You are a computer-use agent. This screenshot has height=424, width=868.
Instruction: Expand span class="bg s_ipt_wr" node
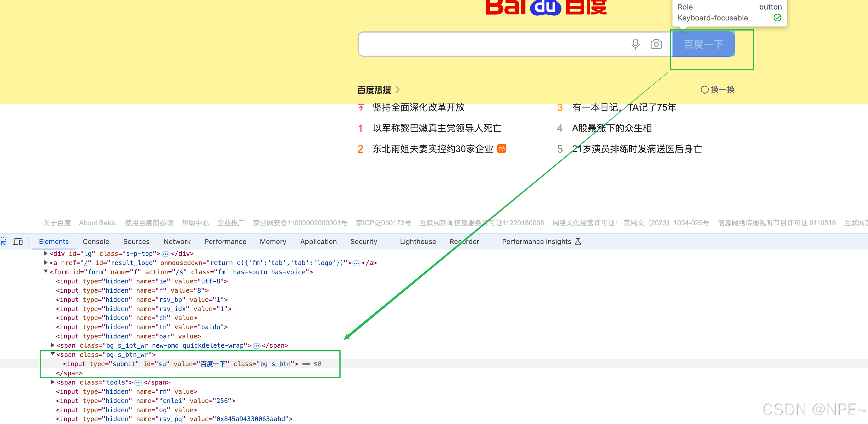pos(52,345)
